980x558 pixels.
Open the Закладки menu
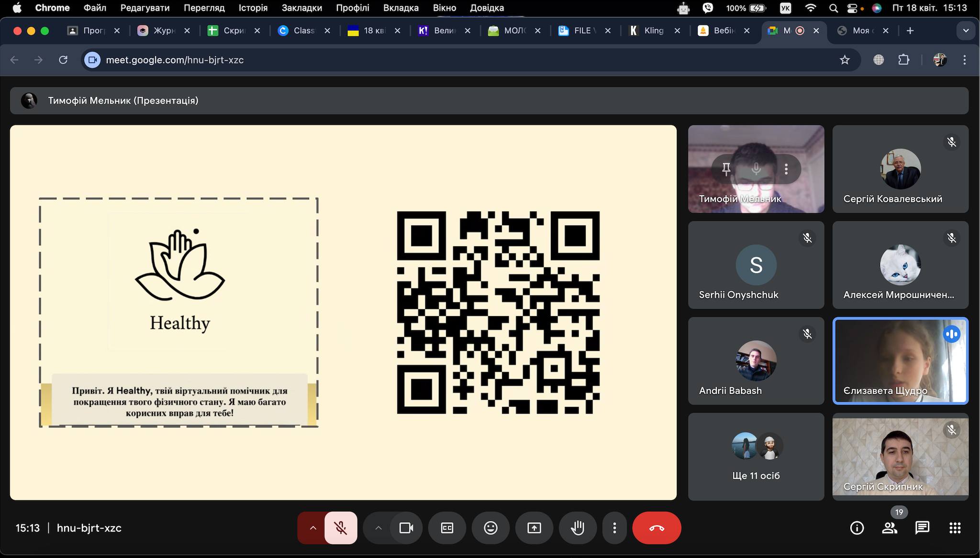(x=301, y=8)
